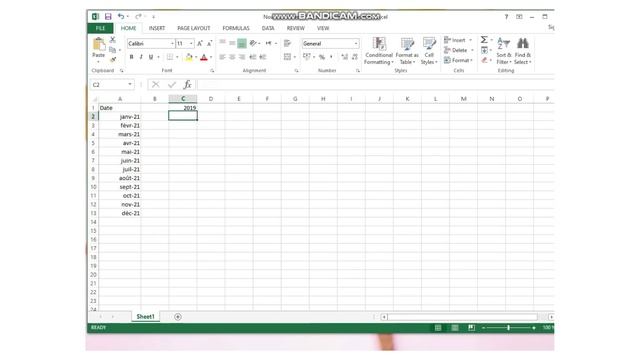Image resolution: width=640 pixels, height=360 pixels.
Task: Click the Fill down icon in Editing
Action: 484,50
